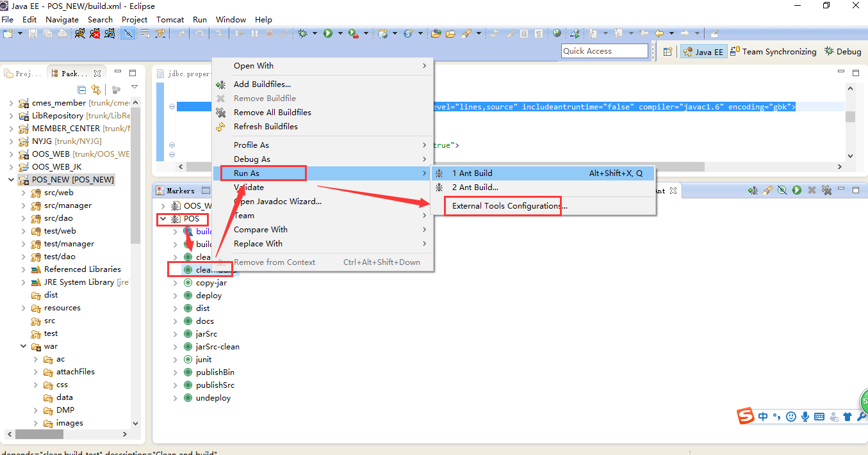
Task: Select Run As in the context menu
Action: [x=322, y=173]
